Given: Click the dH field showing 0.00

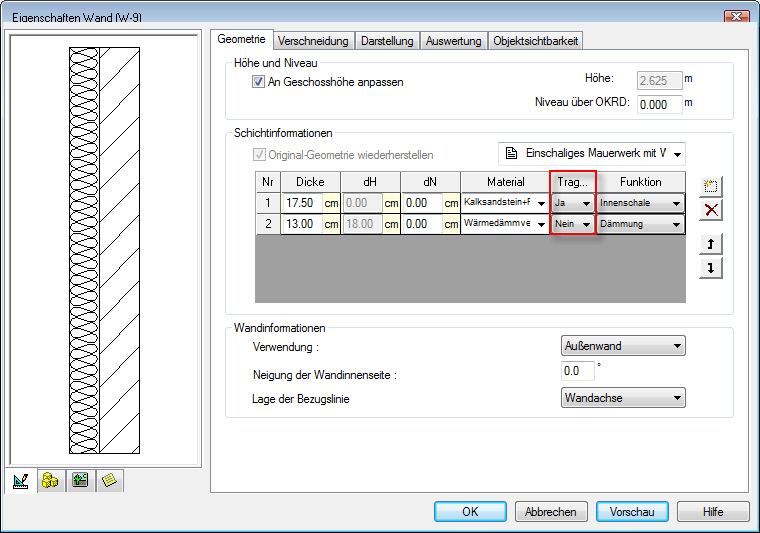Looking at the screenshot, I should pyautogui.click(x=363, y=203).
